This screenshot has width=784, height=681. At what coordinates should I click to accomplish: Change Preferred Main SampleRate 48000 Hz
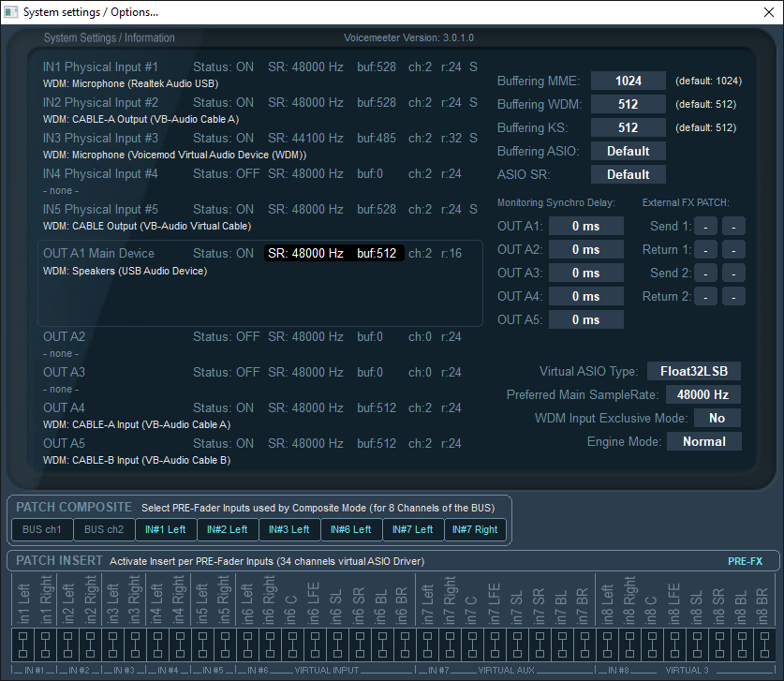[703, 394]
